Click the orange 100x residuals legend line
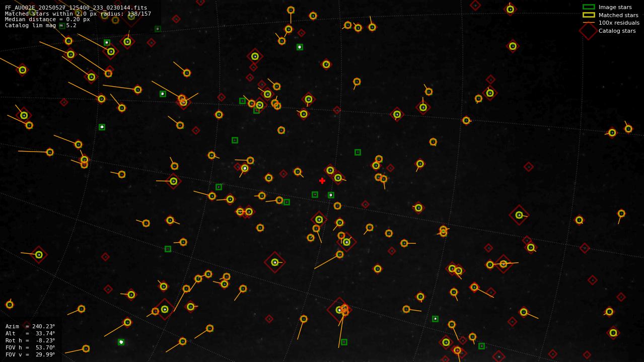Viewport: 644px width, 362px height. tap(589, 23)
